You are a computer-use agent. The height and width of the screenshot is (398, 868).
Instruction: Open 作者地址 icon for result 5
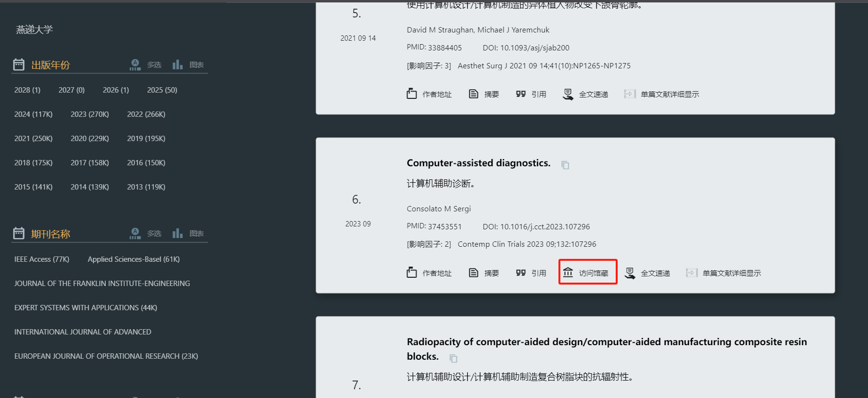click(411, 94)
